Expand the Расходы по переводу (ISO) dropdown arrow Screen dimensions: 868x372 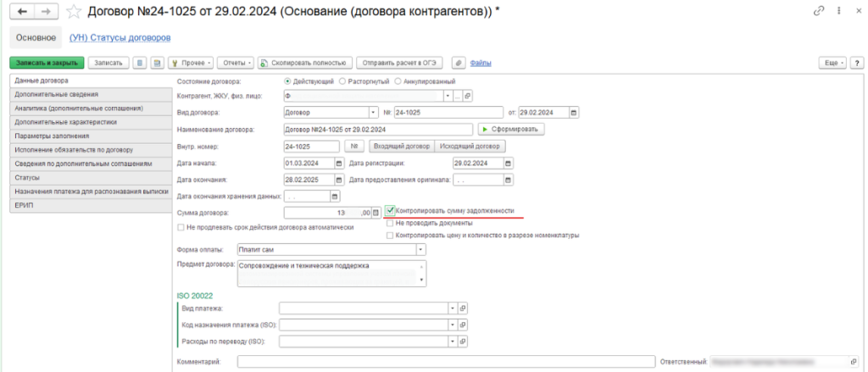click(454, 341)
